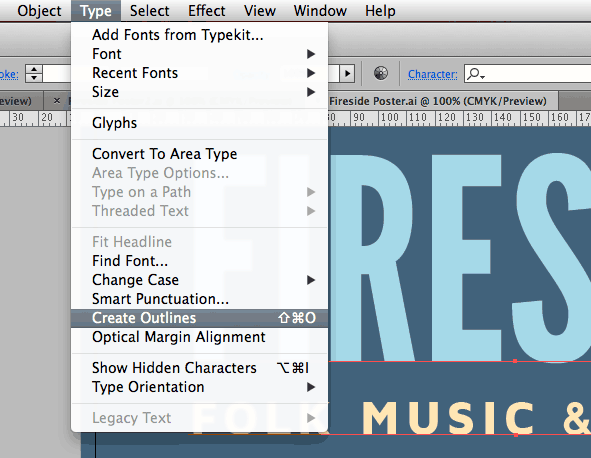Click the Recolor Artwork wheel icon

click(x=381, y=73)
